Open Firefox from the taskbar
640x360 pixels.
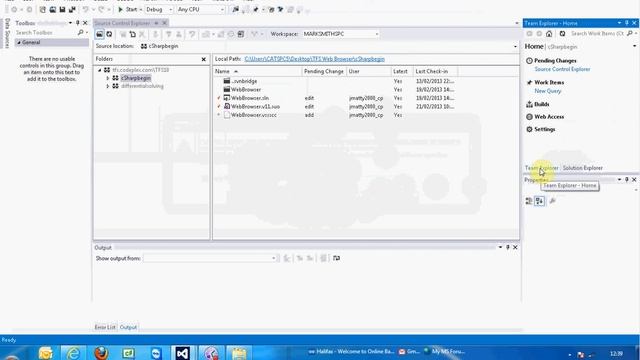click(x=101, y=353)
